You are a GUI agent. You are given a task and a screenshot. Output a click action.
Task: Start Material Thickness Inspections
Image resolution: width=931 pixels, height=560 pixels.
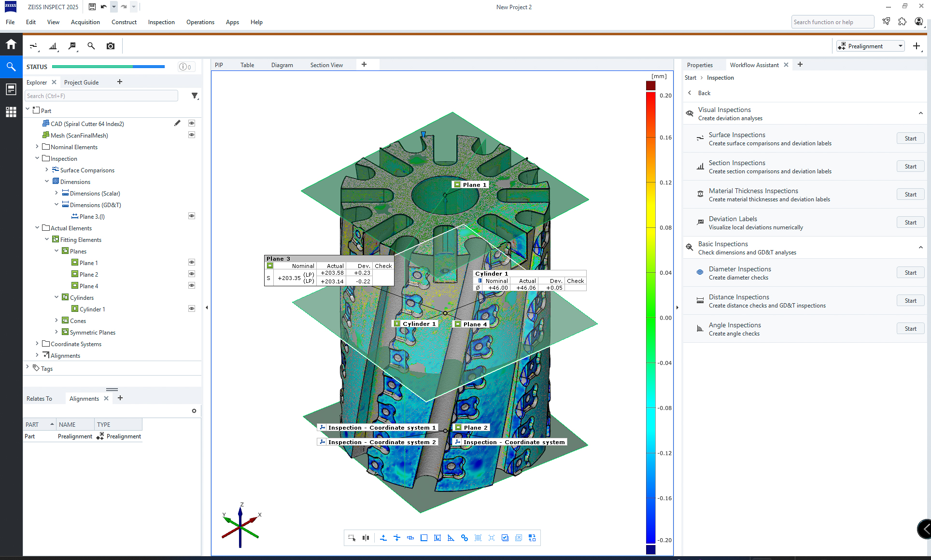pos(911,195)
